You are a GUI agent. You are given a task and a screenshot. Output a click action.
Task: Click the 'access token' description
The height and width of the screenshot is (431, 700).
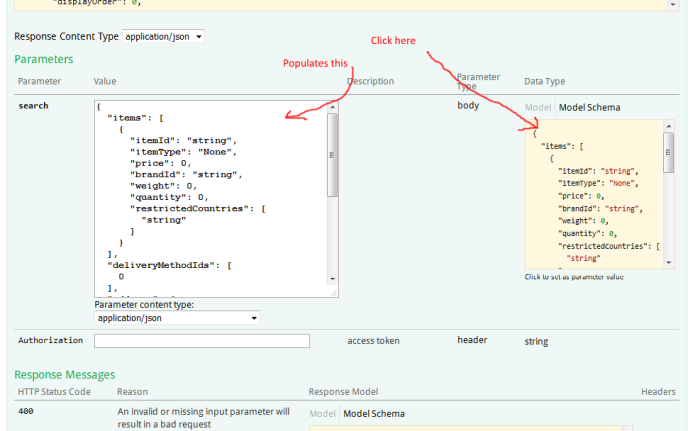[373, 341]
